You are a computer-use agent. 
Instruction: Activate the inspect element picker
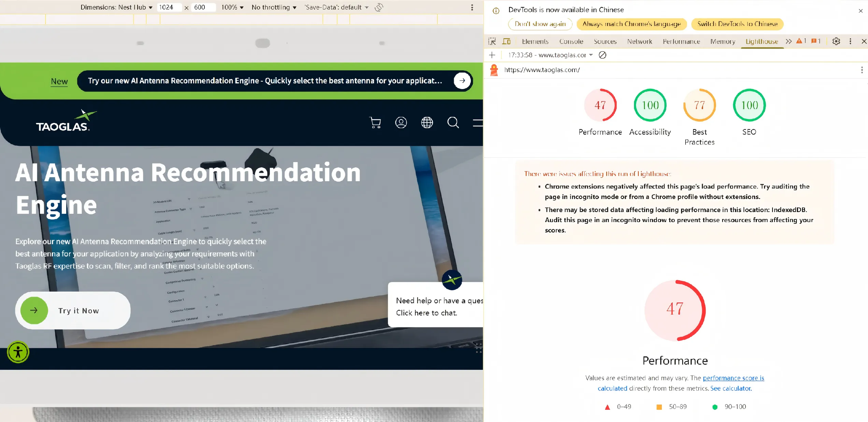click(492, 41)
